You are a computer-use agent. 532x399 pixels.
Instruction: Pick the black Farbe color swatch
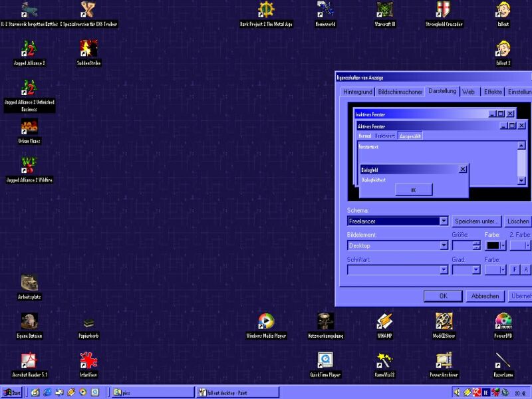[x=493, y=245]
